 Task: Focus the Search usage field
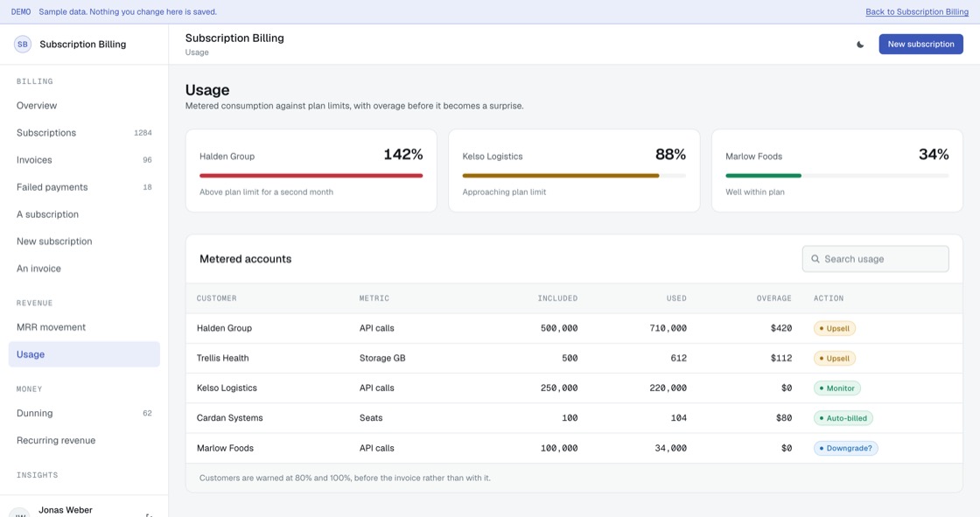click(x=875, y=259)
